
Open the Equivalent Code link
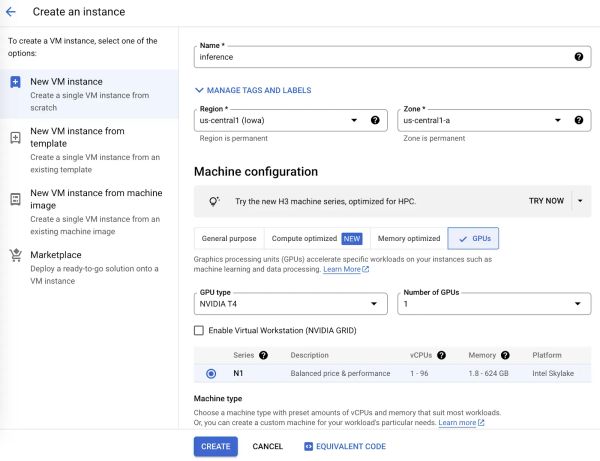(x=345, y=446)
